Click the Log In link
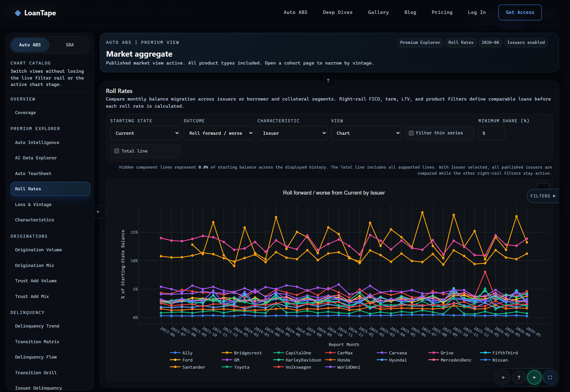Viewport: 570px width, 392px height. tap(477, 12)
